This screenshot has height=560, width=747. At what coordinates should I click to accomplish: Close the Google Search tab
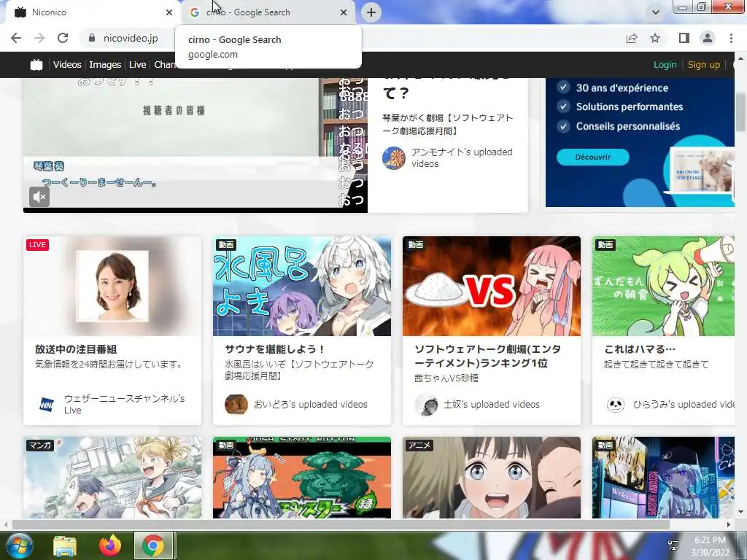(x=344, y=12)
